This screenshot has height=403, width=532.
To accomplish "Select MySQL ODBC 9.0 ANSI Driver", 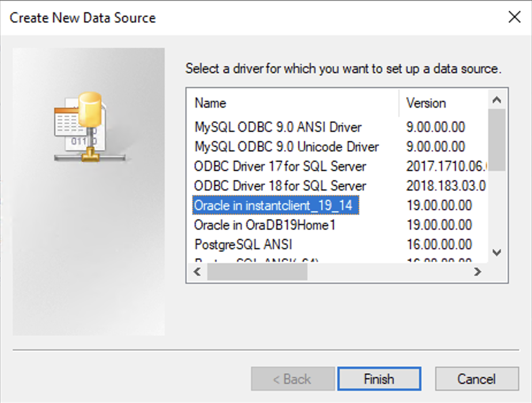I will (x=278, y=127).
